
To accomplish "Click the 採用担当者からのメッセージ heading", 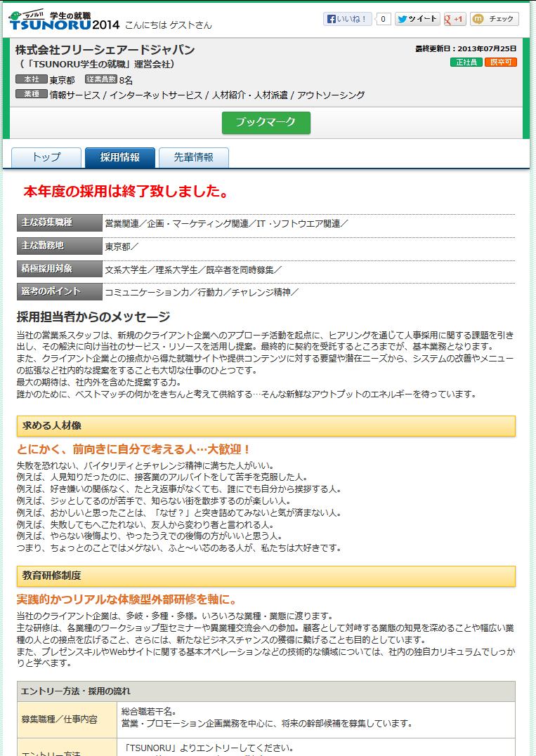I will click(93, 317).
